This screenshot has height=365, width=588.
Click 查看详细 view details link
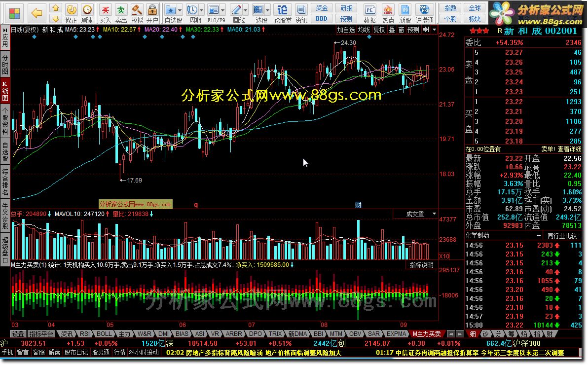click(x=569, y=149)
